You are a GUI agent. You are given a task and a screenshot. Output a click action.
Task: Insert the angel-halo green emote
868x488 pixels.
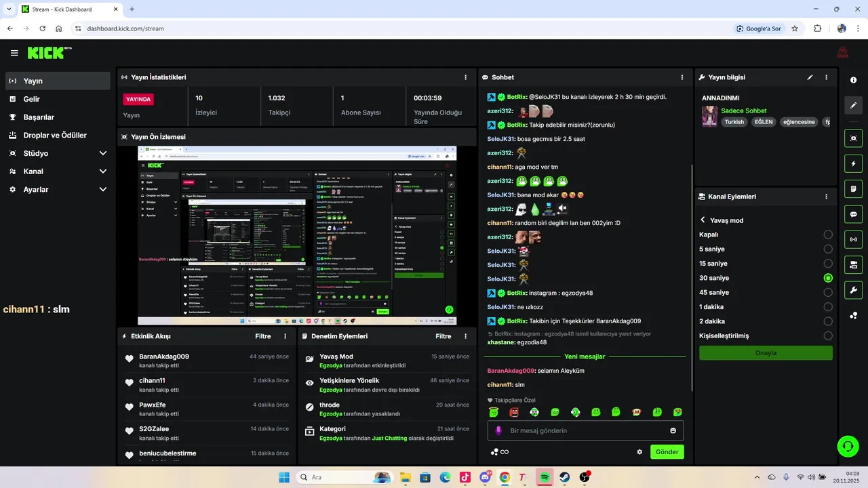pyautogui.click(x=494, y=411)
